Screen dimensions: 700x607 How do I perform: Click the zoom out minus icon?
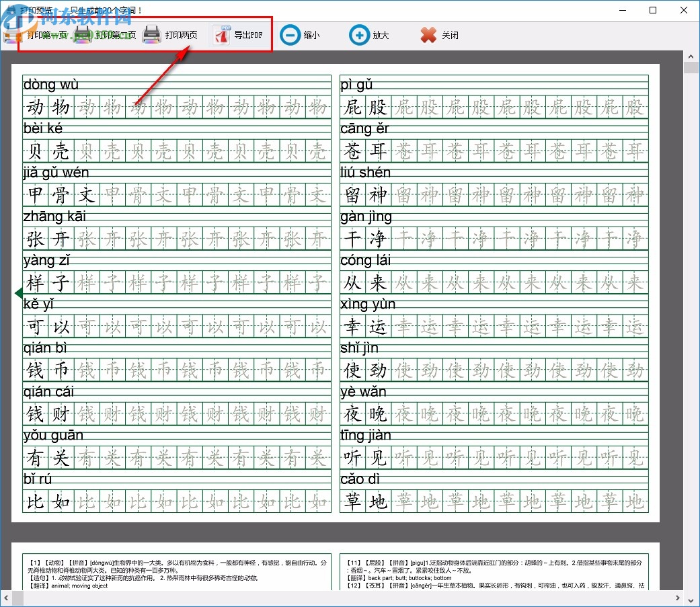290,35
